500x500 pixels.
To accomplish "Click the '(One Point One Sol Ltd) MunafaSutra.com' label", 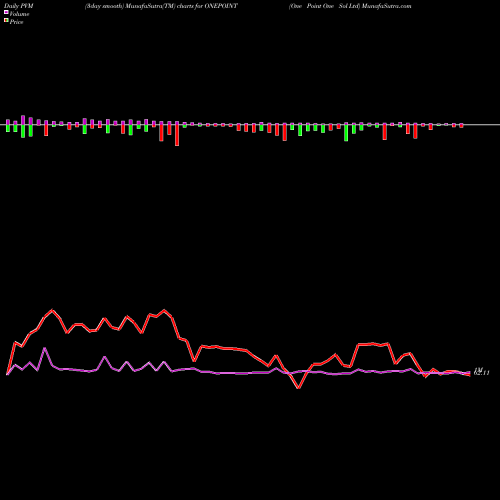I will (350, 6).
